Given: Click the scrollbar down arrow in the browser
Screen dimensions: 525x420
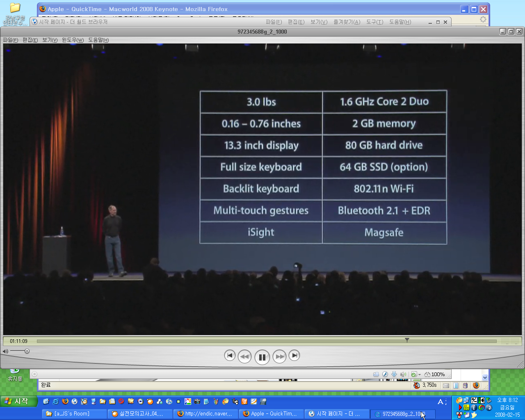Looking at the screenshot, I should (x=485, y=377).
